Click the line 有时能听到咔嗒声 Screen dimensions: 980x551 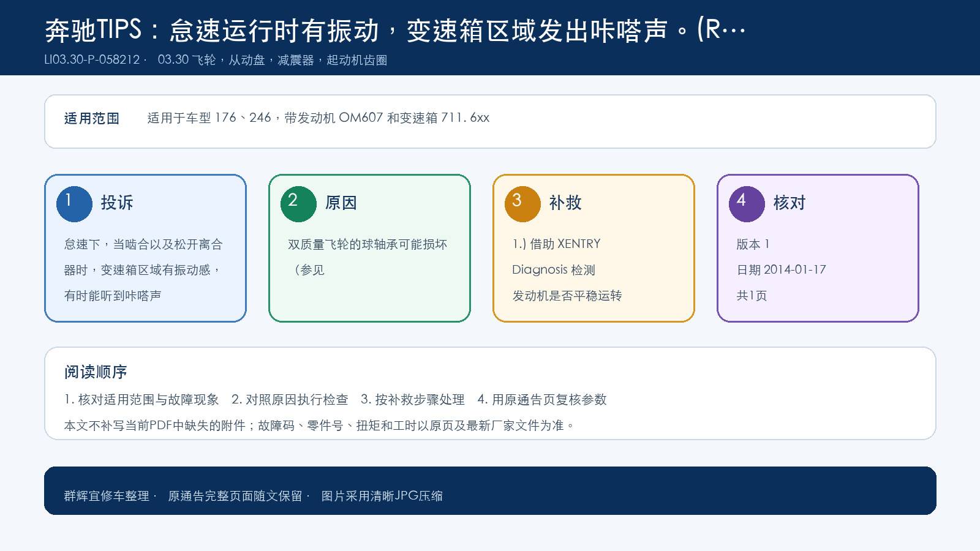[x=113, y=296]
